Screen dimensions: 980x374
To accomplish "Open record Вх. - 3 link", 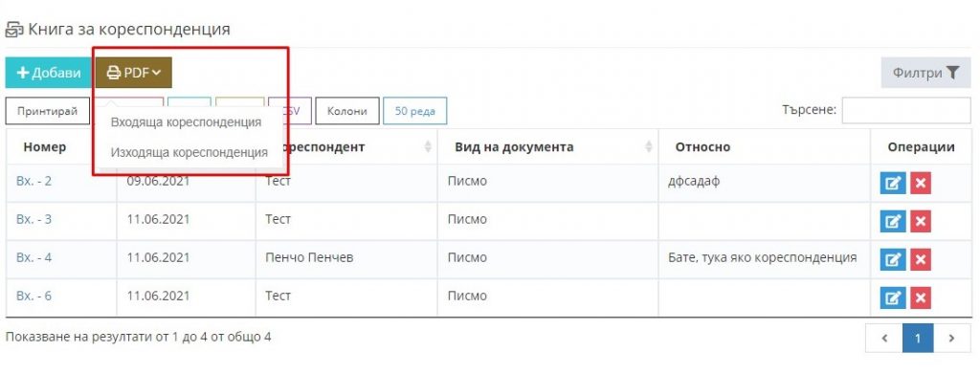I will (x=33, y=220).
